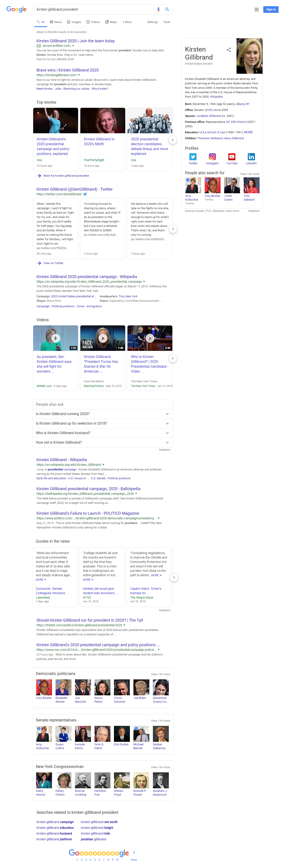Open the YouTube profile icon
The image size is (281, 868).
tap(232, 157)
